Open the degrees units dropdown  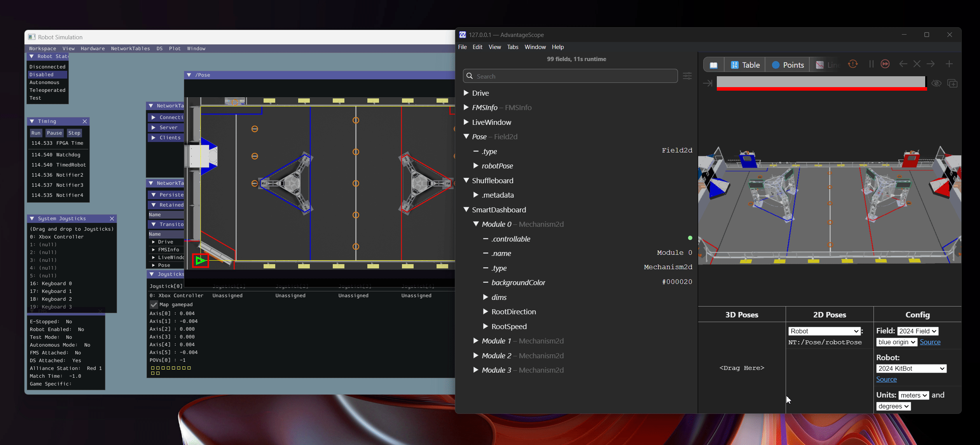(x=893, y=406)
